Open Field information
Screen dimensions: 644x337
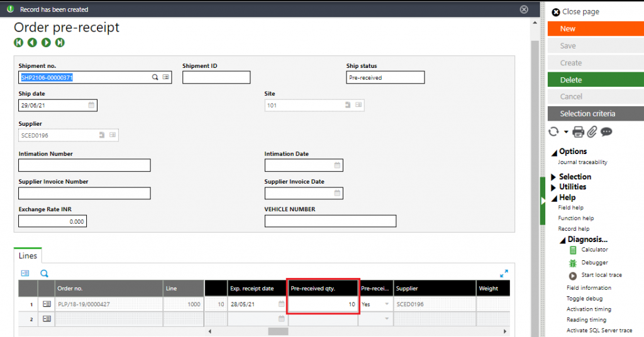click(589, 288)
